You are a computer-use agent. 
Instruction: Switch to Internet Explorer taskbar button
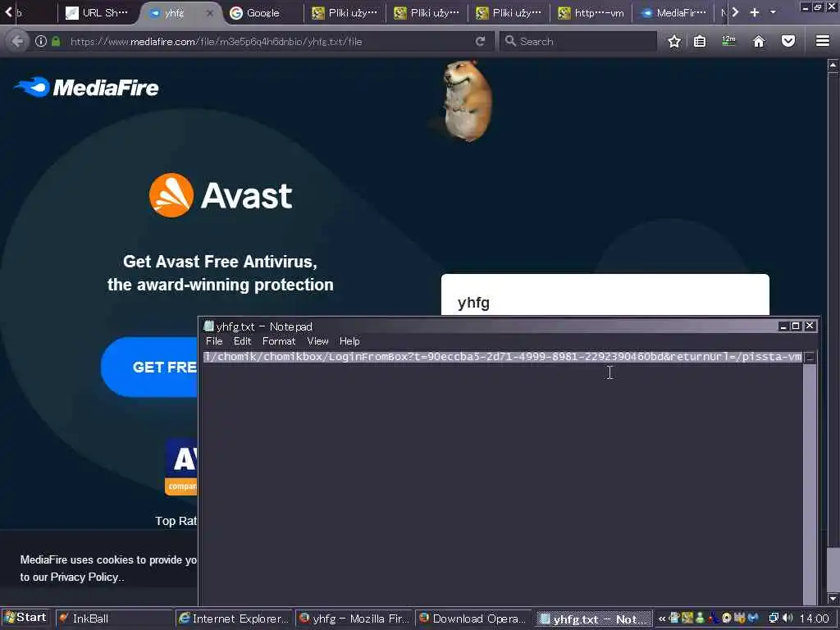point(234,619)
